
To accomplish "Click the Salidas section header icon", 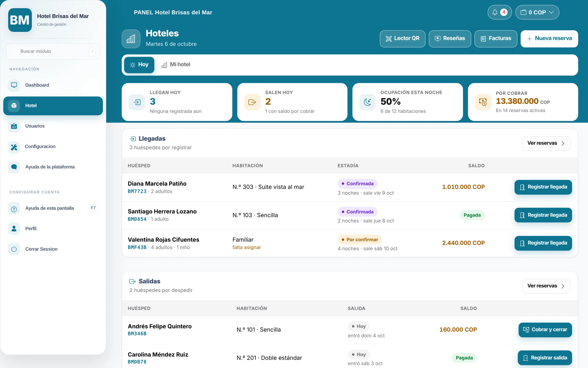I will coord(133,282).
